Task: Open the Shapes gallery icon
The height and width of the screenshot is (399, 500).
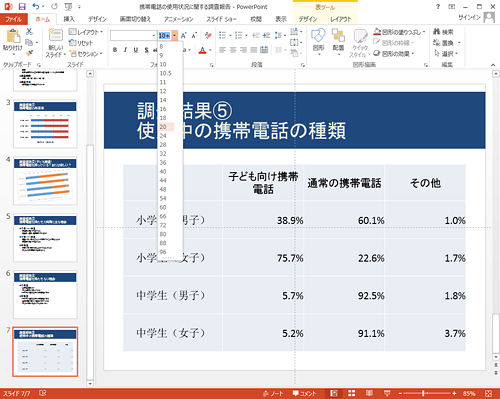Action: coord(318,35)
